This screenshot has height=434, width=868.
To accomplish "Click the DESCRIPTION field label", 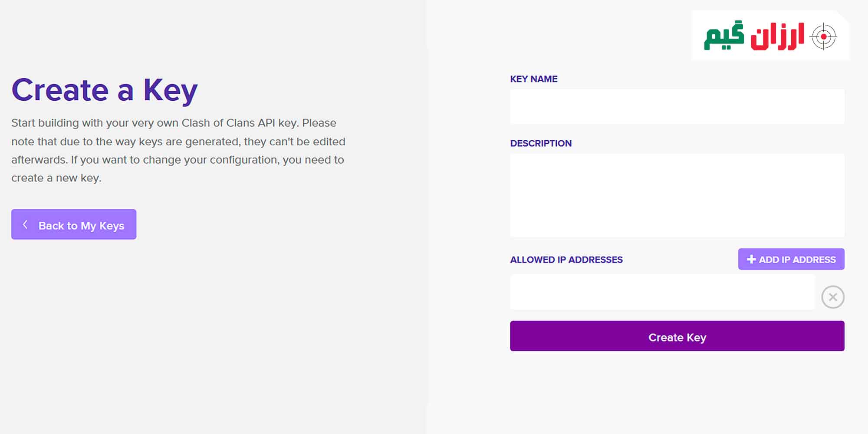I will point(541,143).
